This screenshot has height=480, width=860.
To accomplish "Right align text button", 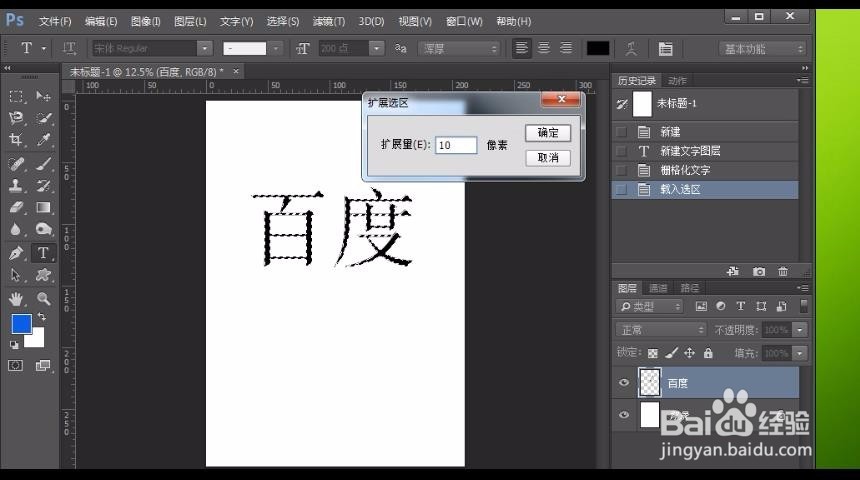I will (x=566, y=48).
